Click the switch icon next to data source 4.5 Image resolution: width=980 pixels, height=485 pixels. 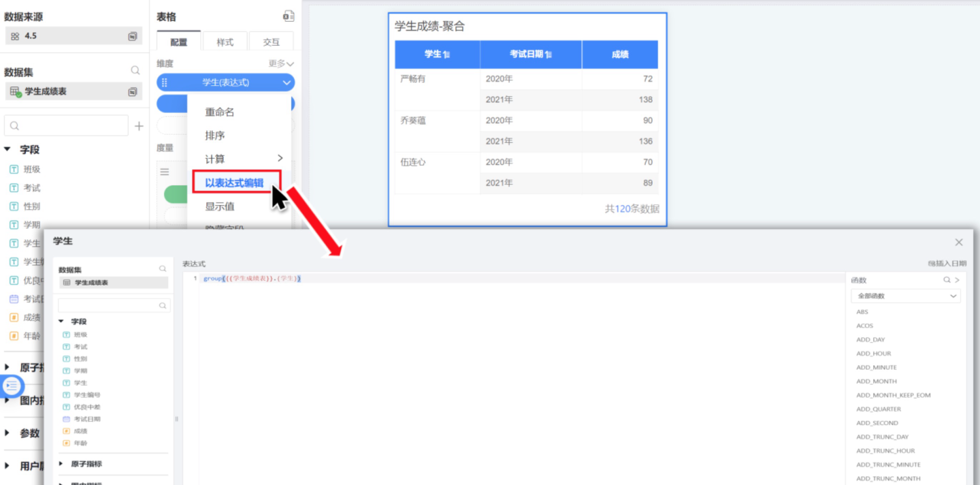pos(133,36)
